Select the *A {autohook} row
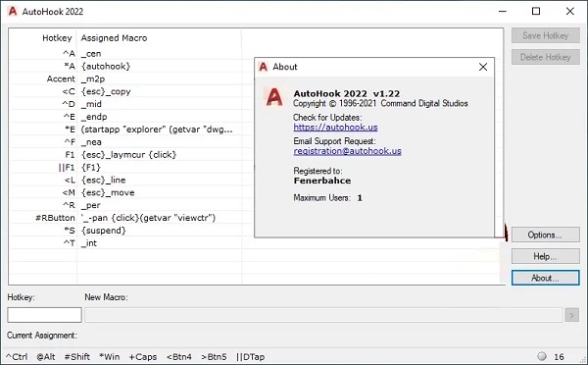 pyautogui.click(x=125, y=67)
